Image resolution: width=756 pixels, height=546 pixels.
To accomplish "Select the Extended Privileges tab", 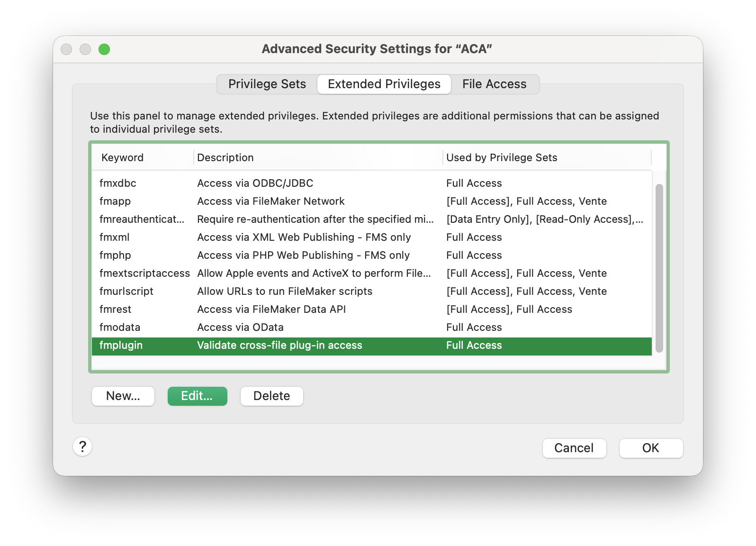I will click(384, 84).
